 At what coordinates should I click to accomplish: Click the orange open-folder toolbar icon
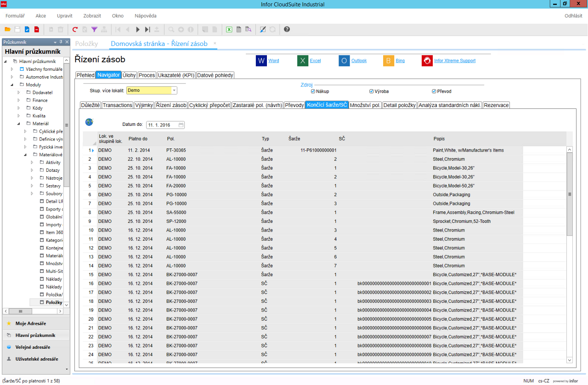pyautogui.click(x=7, y=29)
